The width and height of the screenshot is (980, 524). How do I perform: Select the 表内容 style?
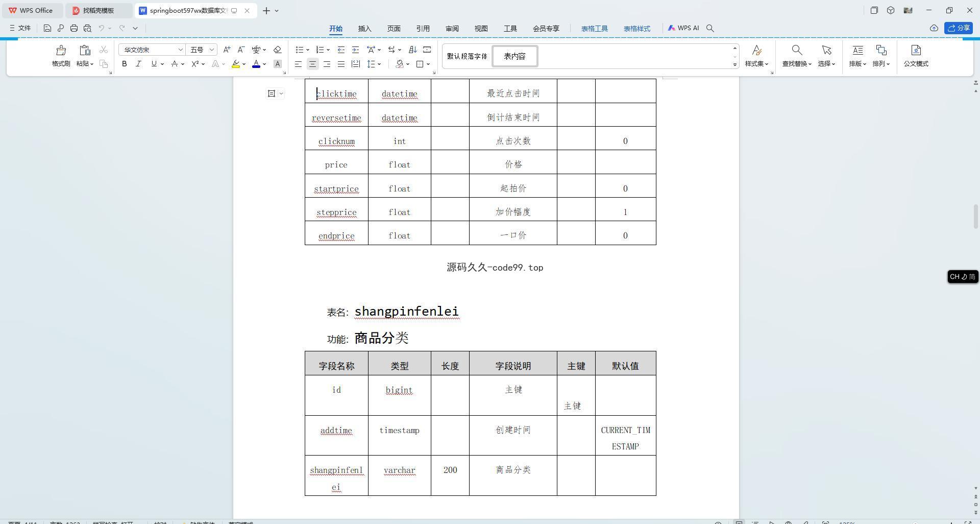(x=514, y=56)
